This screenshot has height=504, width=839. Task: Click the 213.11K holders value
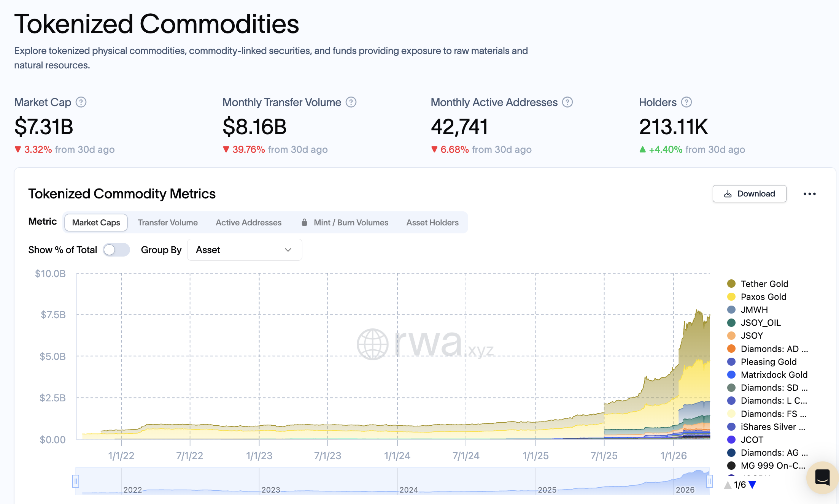674,127
